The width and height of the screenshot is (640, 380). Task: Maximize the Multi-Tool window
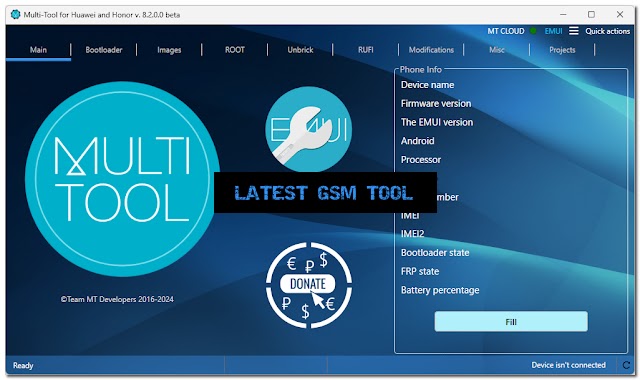[x=591, y=15]
